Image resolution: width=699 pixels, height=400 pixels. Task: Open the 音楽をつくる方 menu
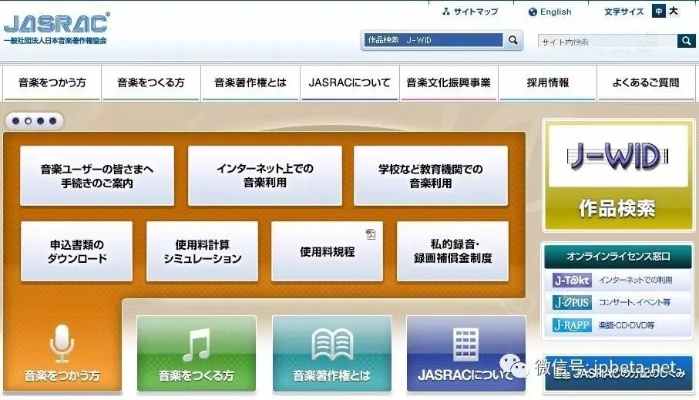click(x=151, y=83)
